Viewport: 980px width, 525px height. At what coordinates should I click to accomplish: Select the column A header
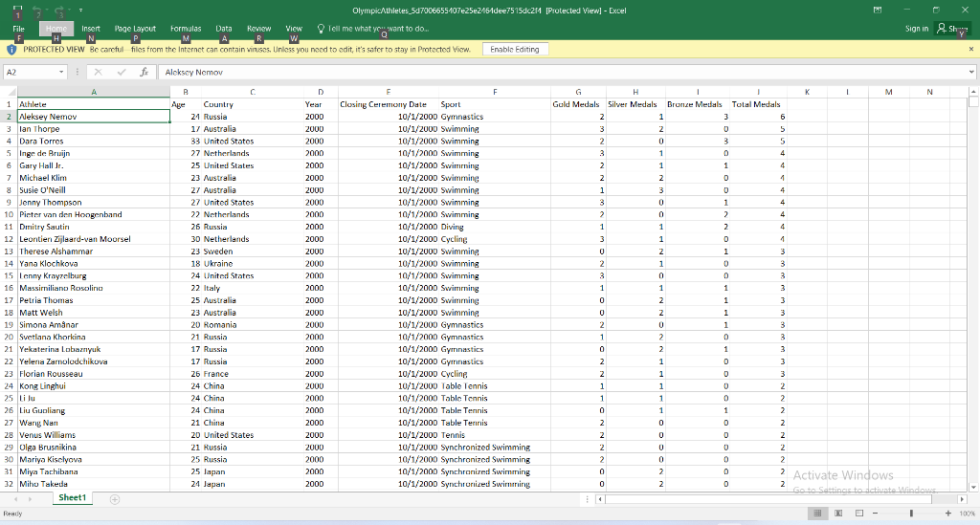[94, 92]
